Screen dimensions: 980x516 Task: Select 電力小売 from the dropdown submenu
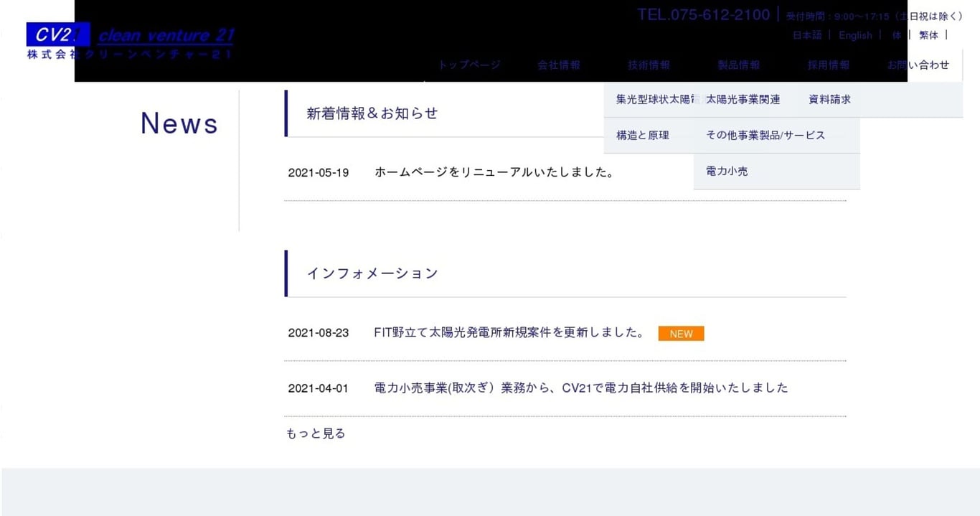(x=726, y=171)
